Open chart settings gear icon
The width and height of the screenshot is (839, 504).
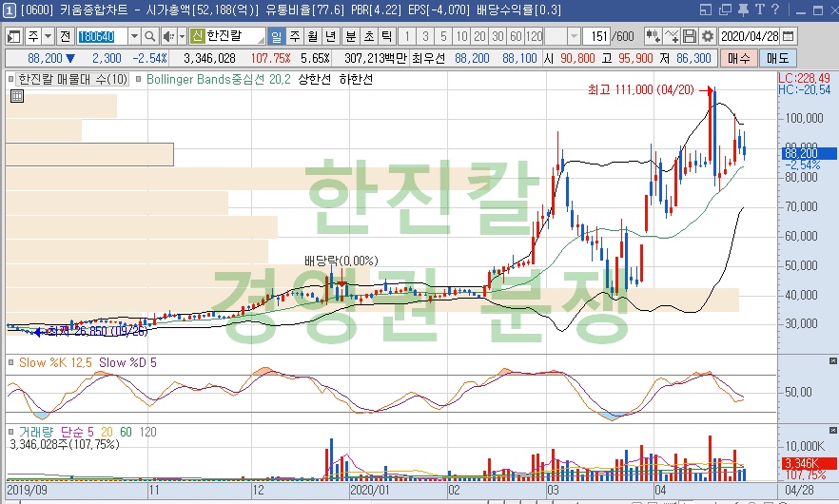pyautogui.click(x=708, y=36)
